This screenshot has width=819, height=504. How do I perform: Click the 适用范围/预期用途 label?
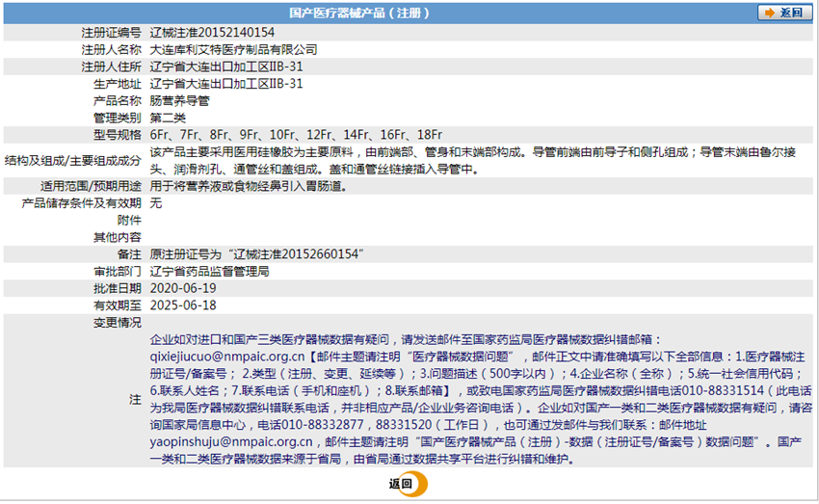point(91,186)
